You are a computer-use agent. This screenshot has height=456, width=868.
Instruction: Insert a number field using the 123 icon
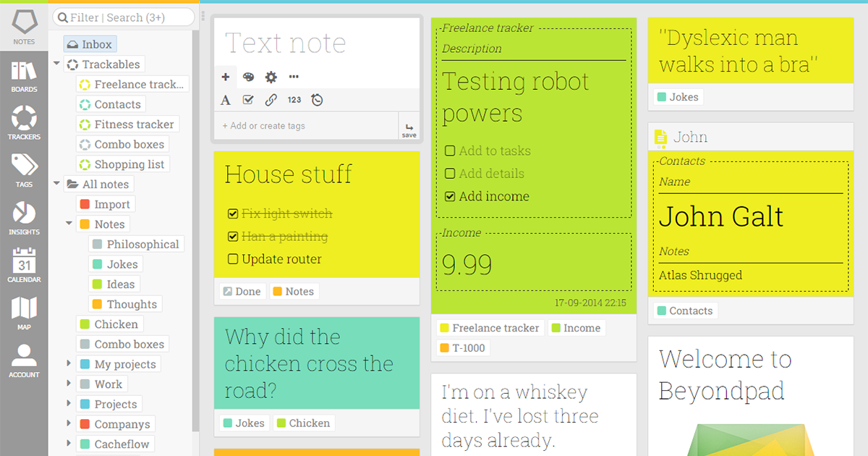(x=294, y=100)
